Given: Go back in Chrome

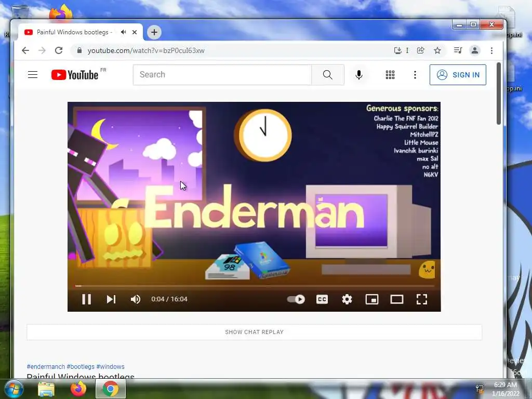Looking at the screenshot, I should (x=25, y=50).
